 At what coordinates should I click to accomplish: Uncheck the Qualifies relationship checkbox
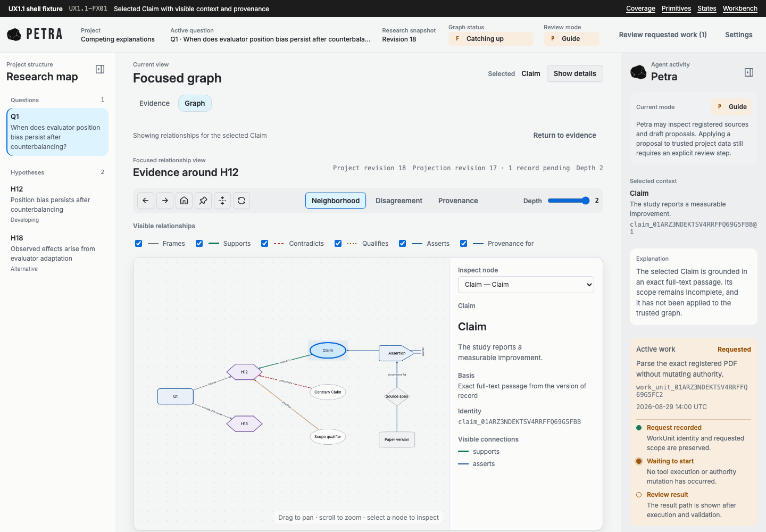tap(338, 243)
